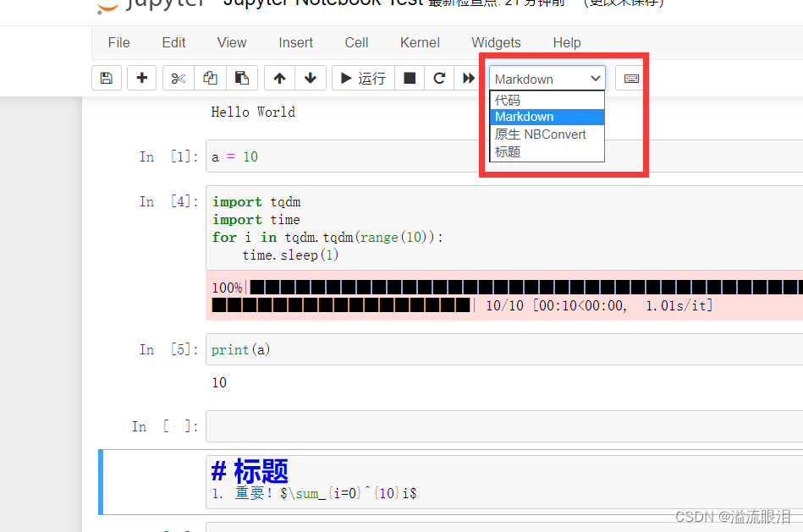Open the Kernel menu
This screenshot has height=532, width=803.
click(x=420, y=42)
